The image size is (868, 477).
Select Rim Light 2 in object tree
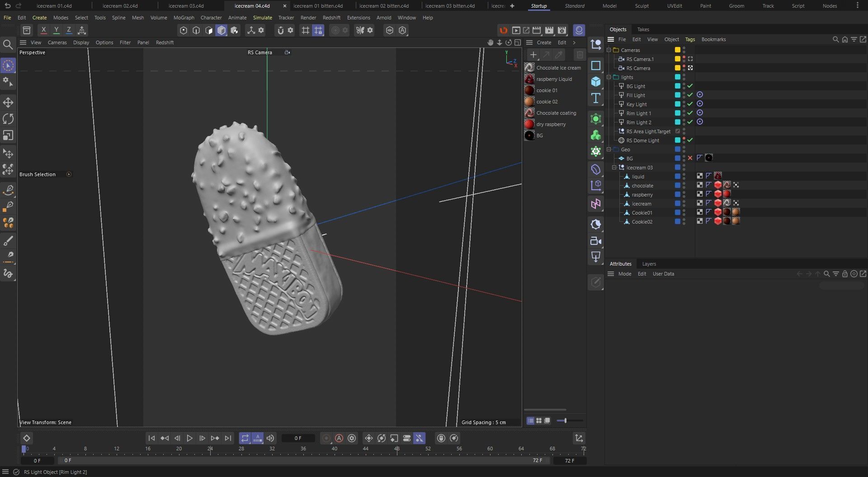[638, 122]
